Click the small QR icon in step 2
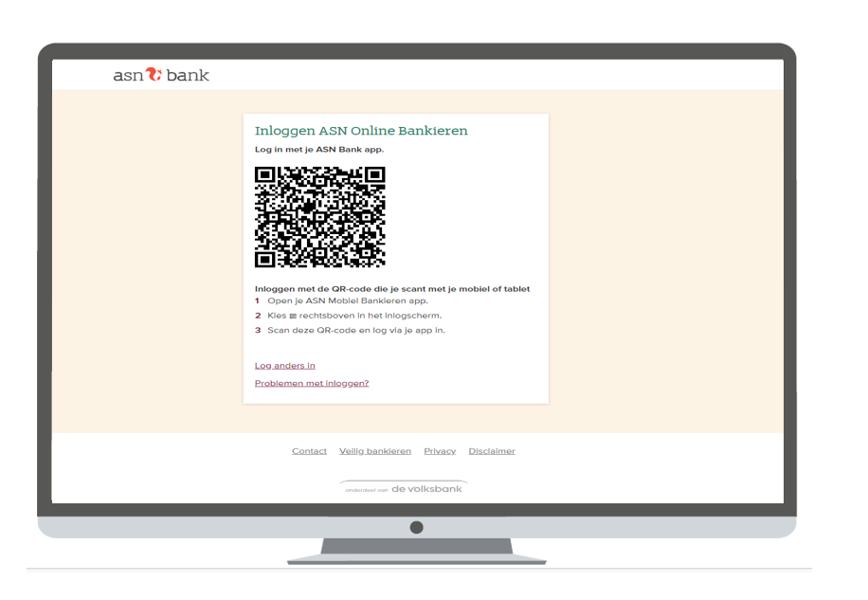The height and width of the screenshot is (600, 868). (293, 316)
